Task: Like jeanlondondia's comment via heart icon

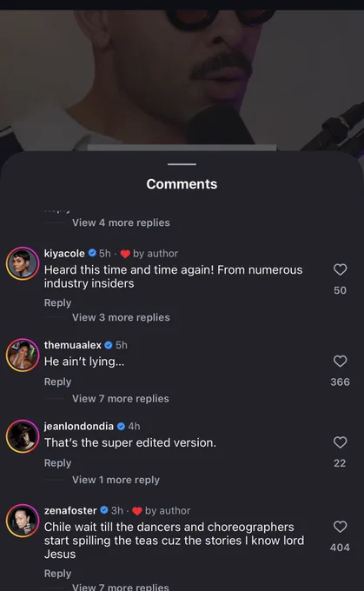Action: (340, 442)
